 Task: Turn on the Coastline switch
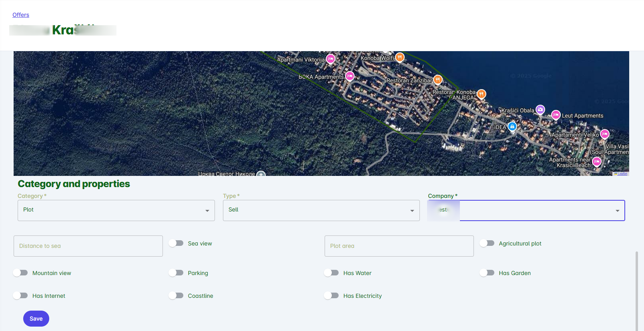176,295
